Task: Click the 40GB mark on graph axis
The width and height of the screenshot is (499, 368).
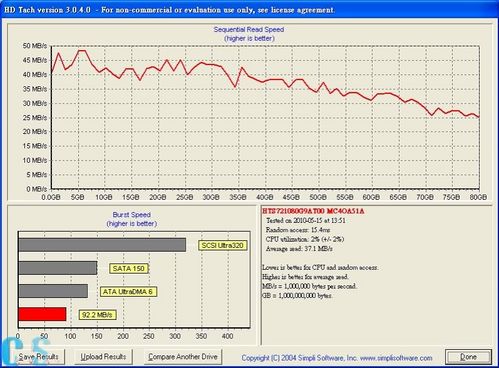Action: point(265,197)
